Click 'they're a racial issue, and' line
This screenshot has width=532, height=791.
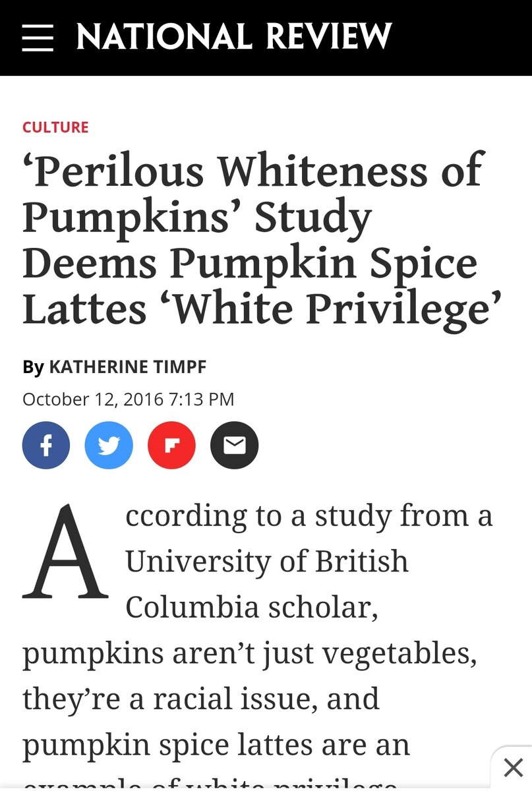pyautogui.click(x=201, y=699)
